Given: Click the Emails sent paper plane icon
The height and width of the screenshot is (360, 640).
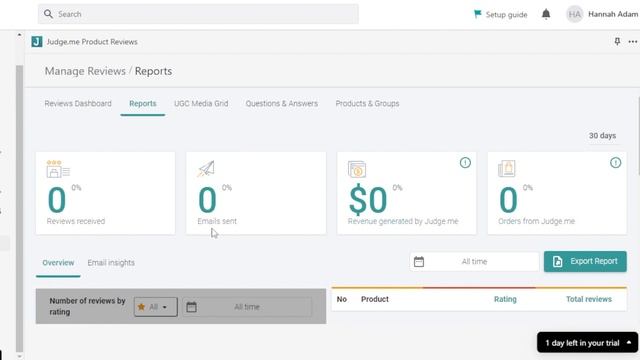Looking at the screenshot, I should click(x=206, y=169).
